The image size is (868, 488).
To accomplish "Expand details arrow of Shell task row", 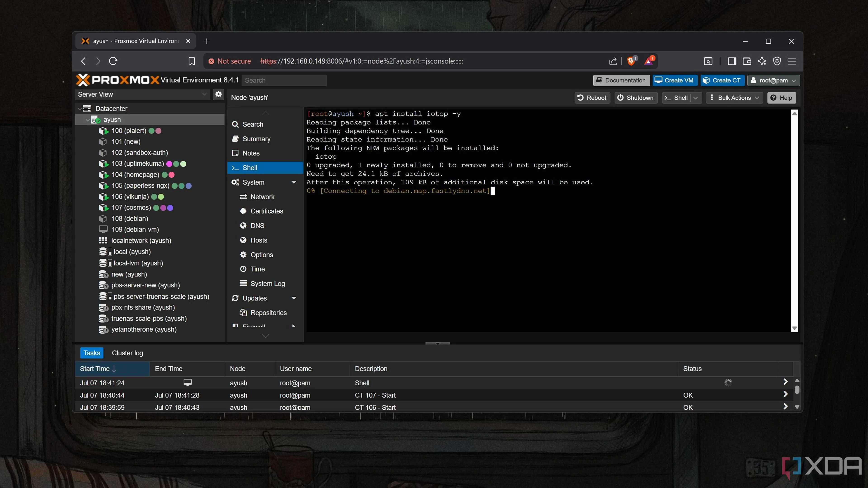I will (785, 382).
